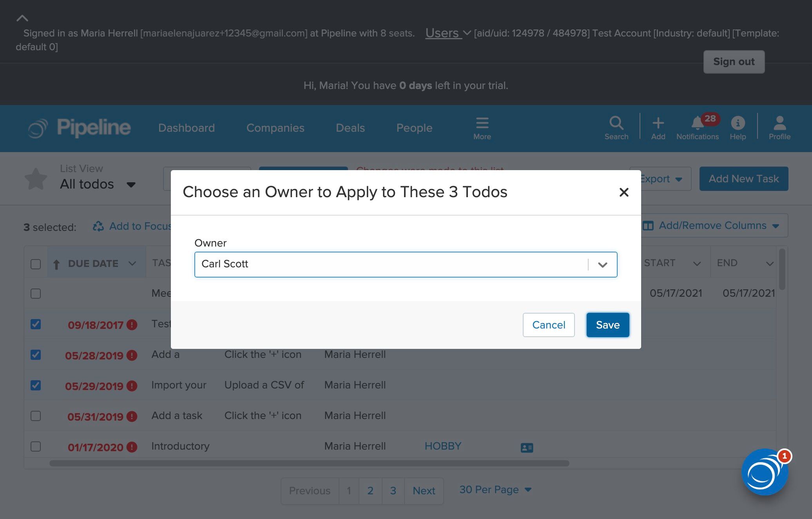
Task: Toggle the select-all header checkbox
Action: tap(36, 264)
